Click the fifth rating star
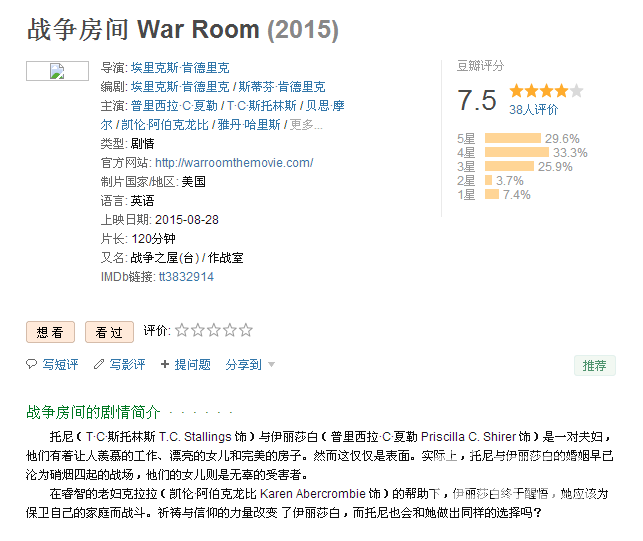This screenshot has width=643, height=541. tap(246, 330)
